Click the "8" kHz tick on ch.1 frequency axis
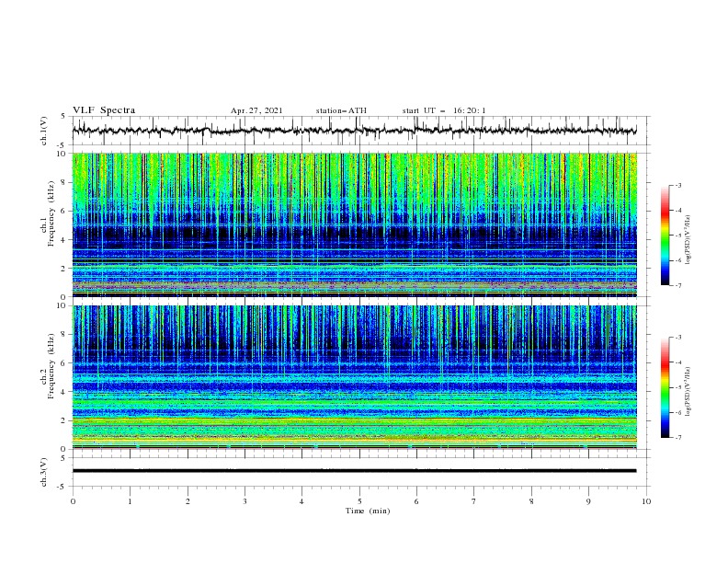Screen dimensions: 728x563 pyautogui.click(x=64, y=182)
